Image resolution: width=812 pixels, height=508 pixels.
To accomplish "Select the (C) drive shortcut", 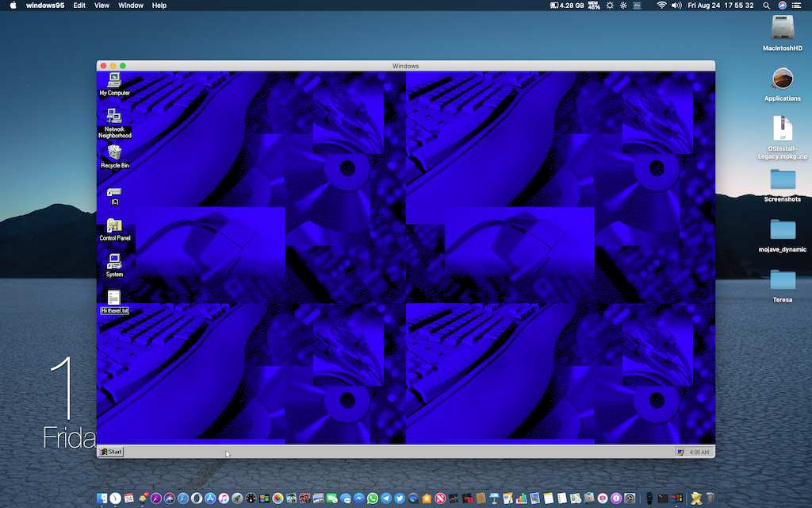I will pyautogui.click(x=114, y=196).
